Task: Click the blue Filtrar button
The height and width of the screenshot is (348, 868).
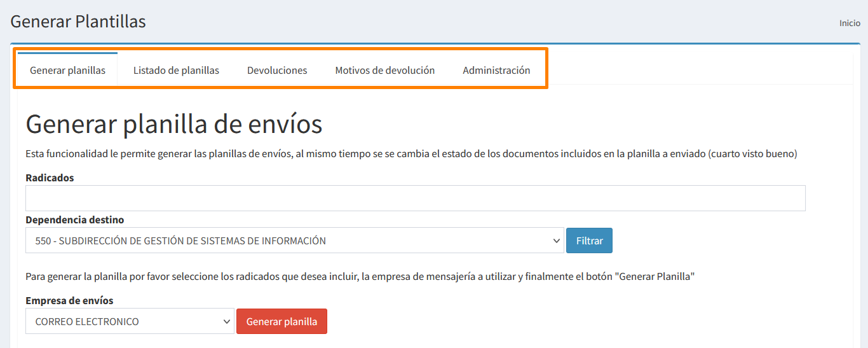Action: pos(589,240)
